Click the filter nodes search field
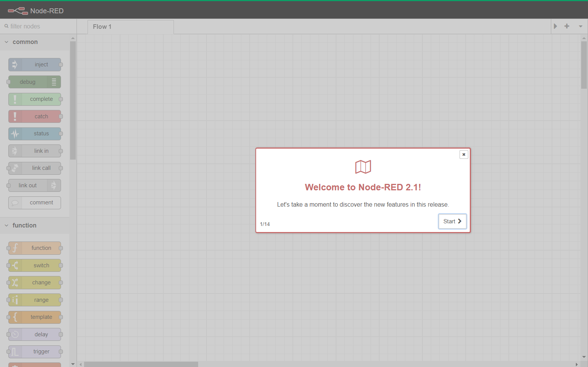 (38, 26)
